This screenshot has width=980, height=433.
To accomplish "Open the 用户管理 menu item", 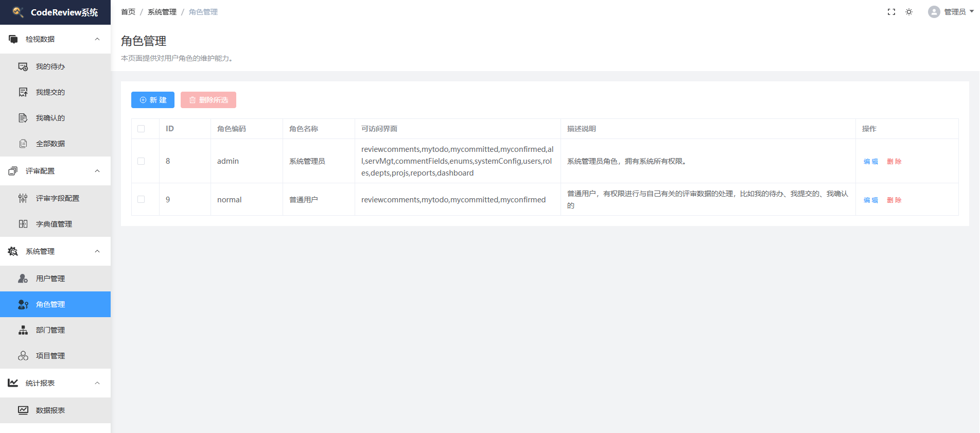I will click(50, 279).
